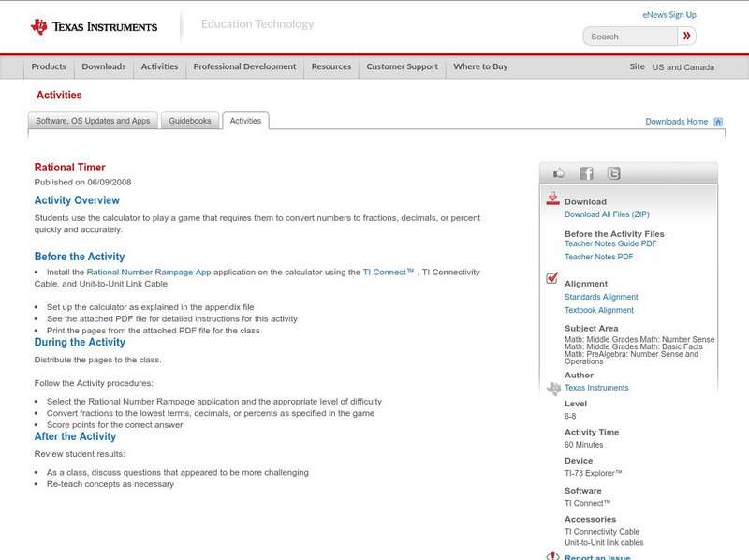749x560 pixels.
Task: Switch to Software, OS Updates and Apps tab
Action: point(93,121)
